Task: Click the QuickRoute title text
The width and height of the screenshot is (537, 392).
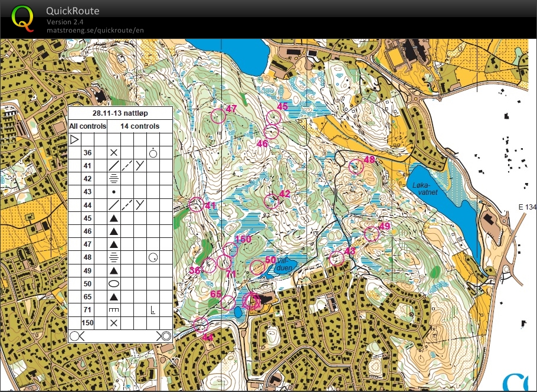Action: [73, 11]
